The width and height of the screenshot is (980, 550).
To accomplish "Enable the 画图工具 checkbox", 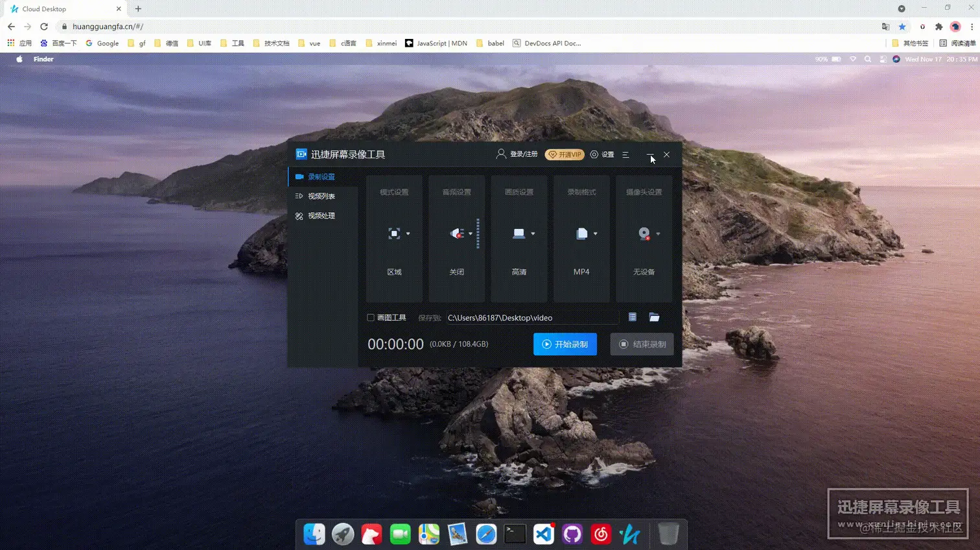I will (x=371, y=318).
